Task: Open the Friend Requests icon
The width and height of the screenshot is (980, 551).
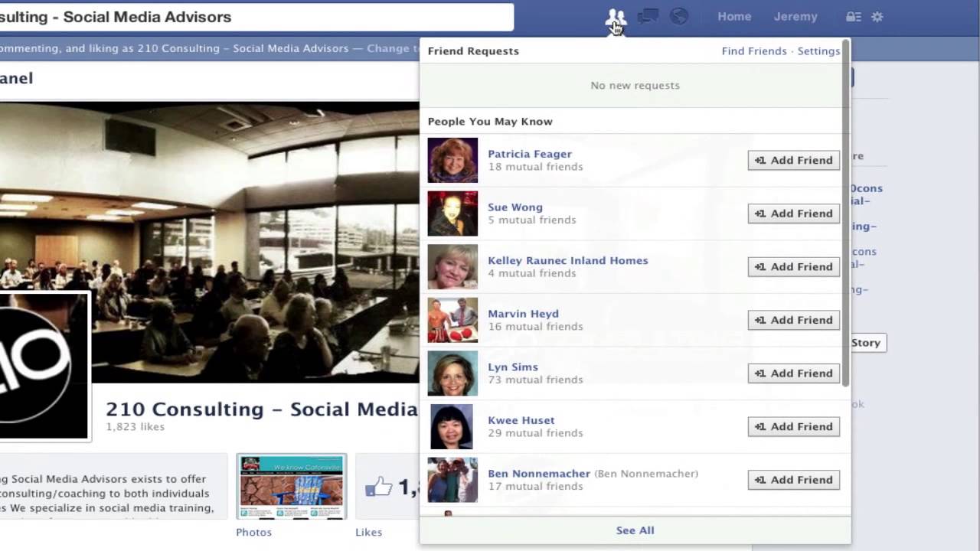Action: 615,17
